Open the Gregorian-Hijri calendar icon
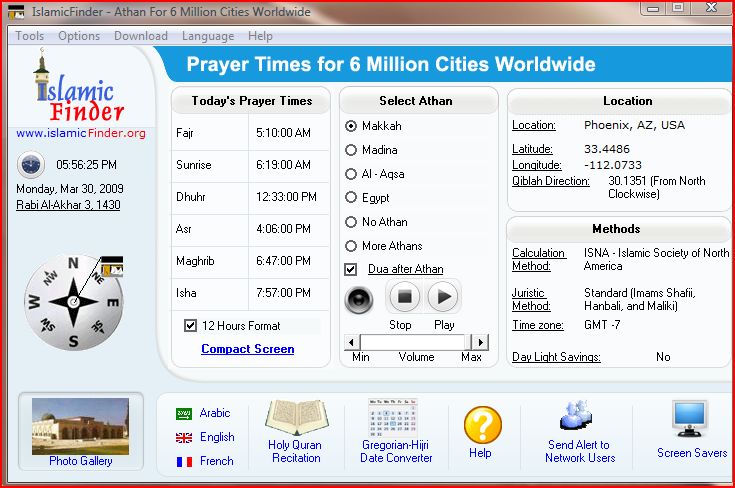This screenshot has width=735, height=488. [x=393, y=418]
